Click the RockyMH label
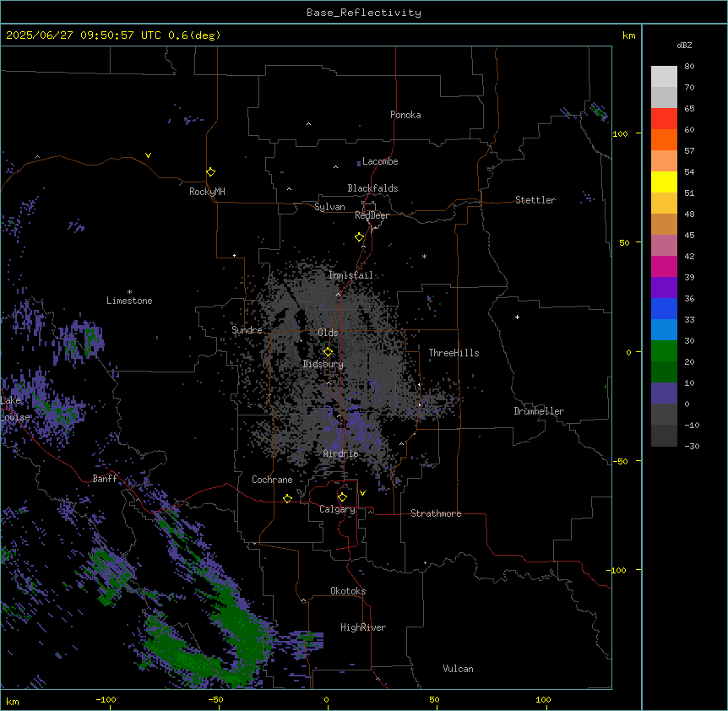728x711 pixels. click(x=207, y=191)
